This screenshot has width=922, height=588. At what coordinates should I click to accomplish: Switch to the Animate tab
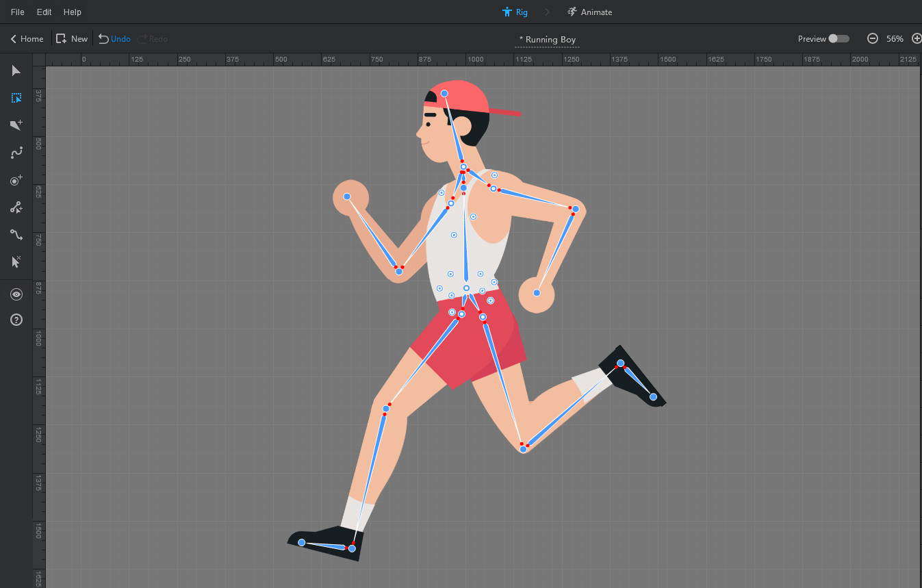589,12
